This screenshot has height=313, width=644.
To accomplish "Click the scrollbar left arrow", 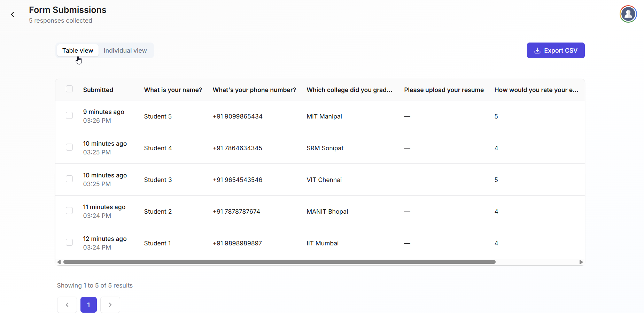I will coord(59,262).
